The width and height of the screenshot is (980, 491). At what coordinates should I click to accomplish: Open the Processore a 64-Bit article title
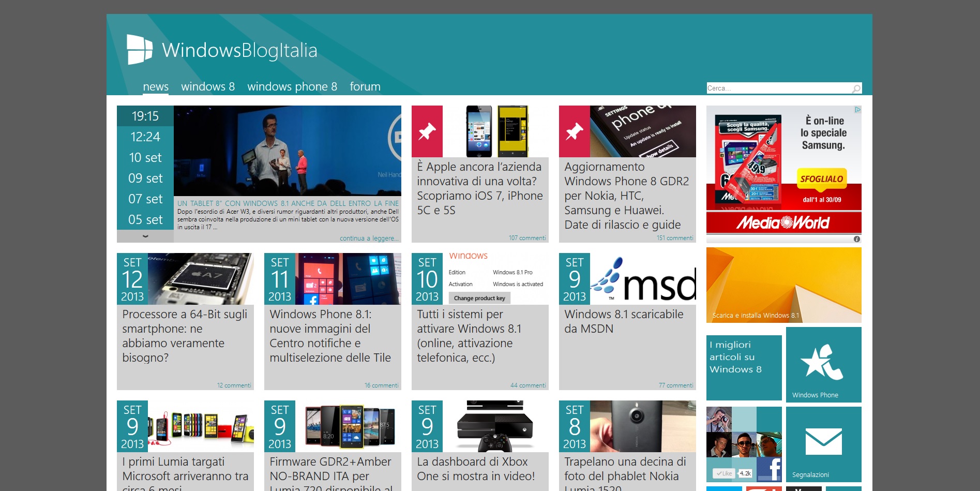[185, 336]
